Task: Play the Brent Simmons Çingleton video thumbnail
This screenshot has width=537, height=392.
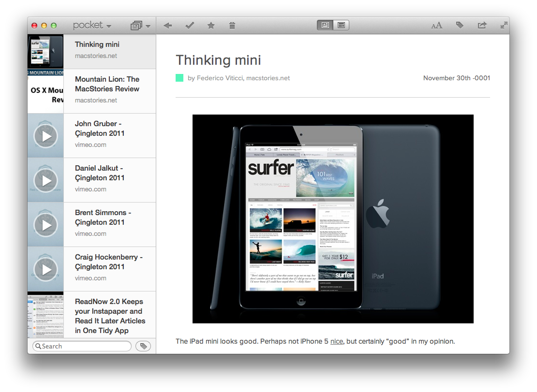Action: tap(46, 225)
